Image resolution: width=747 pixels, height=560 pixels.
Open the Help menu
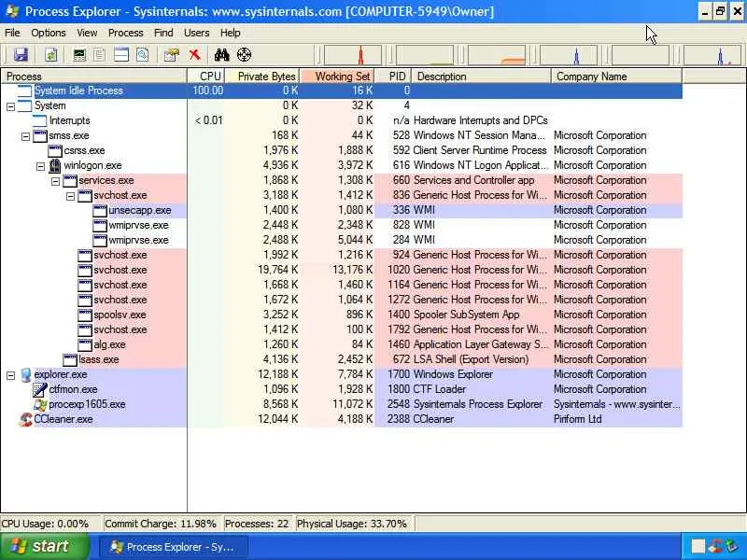[230, 33]
